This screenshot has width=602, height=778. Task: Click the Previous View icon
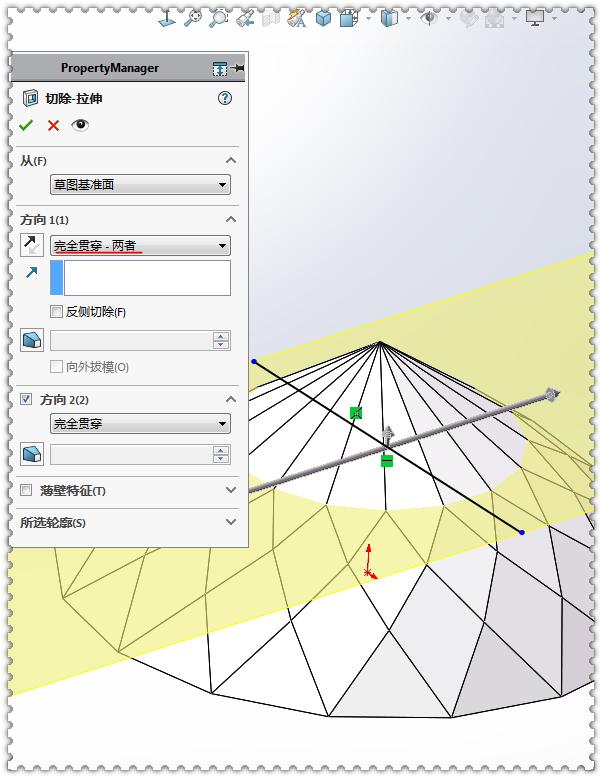tap(245, 19)
